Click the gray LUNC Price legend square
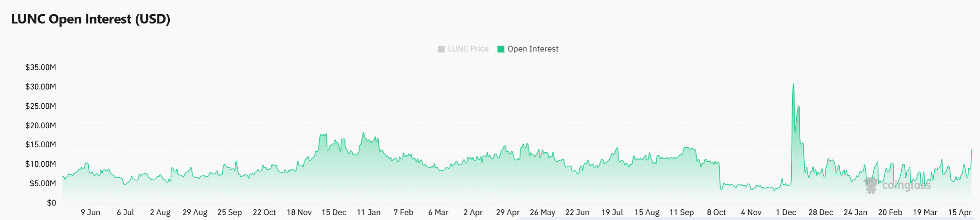 coord(441,49)
